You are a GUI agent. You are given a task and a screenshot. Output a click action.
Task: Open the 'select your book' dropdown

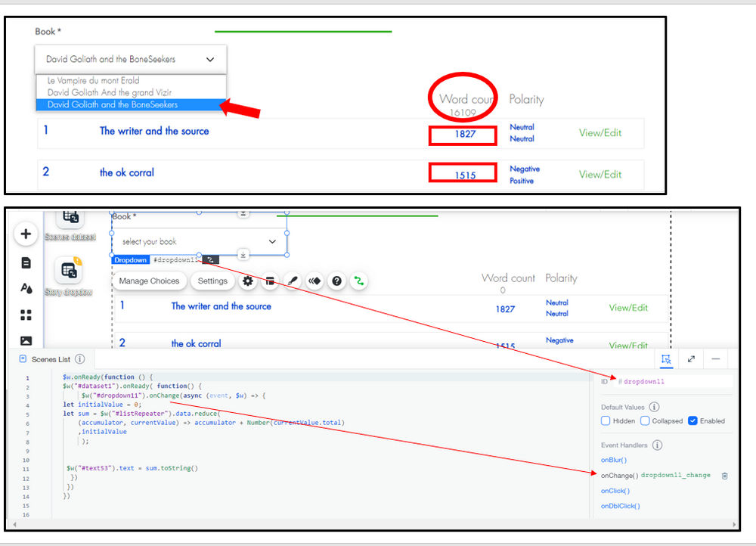pyautogui.click(x=198, y=240)
